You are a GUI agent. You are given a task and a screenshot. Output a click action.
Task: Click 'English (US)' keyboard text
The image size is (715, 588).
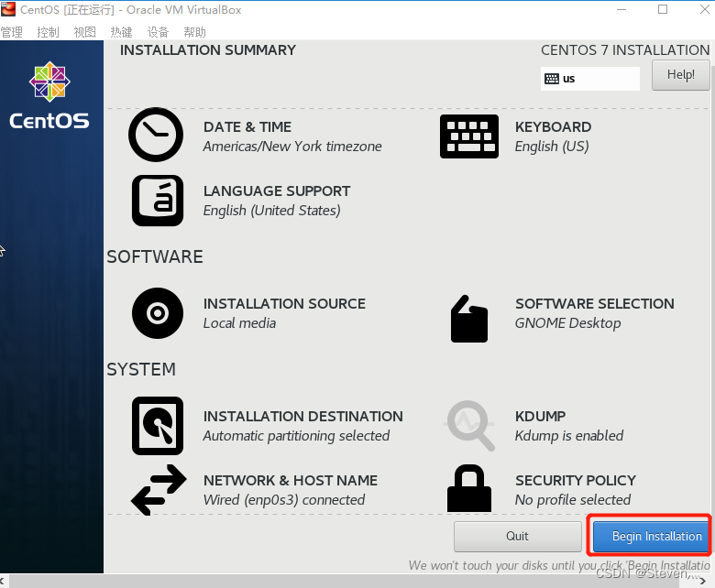point(552,147)
